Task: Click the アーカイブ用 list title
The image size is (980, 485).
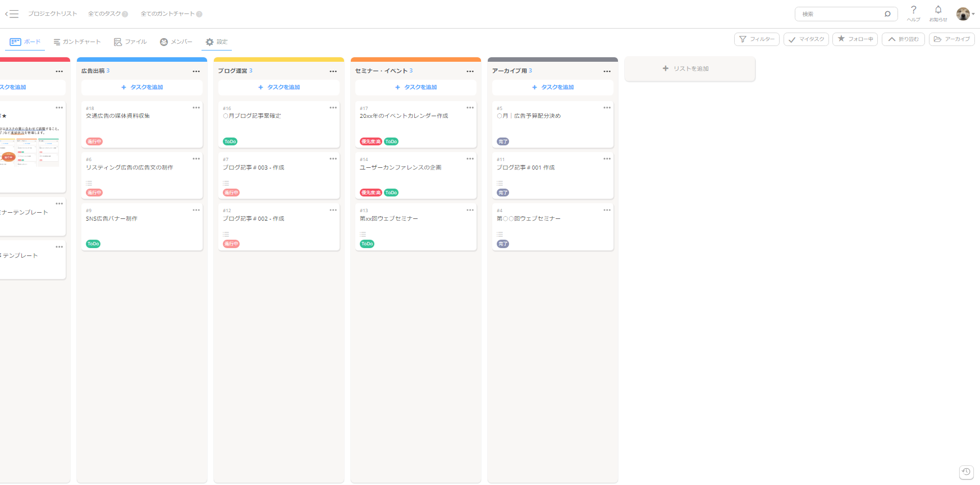Action: 510,71
